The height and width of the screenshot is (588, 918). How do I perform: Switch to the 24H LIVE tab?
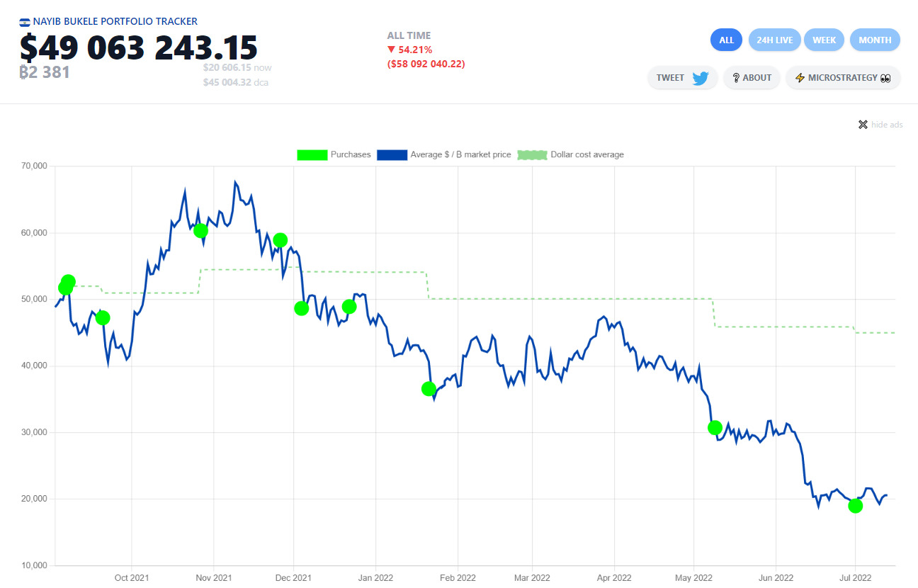coord(774,40)
